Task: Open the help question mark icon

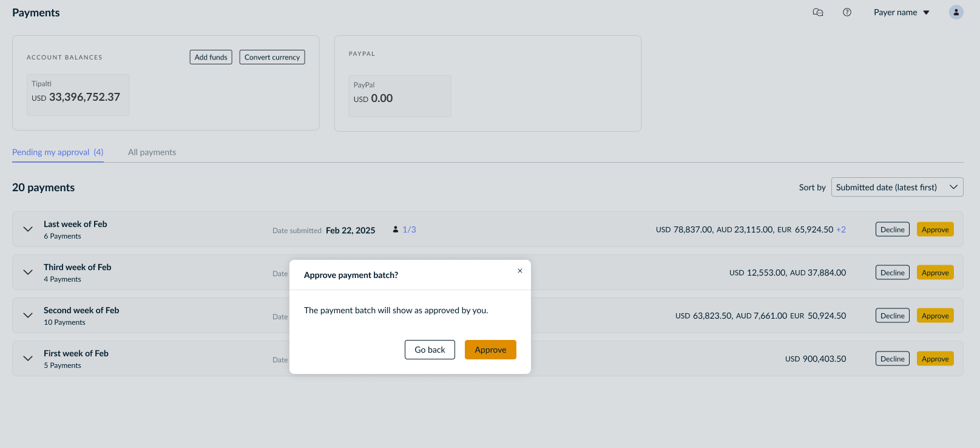Action: [x=847, y=12]
